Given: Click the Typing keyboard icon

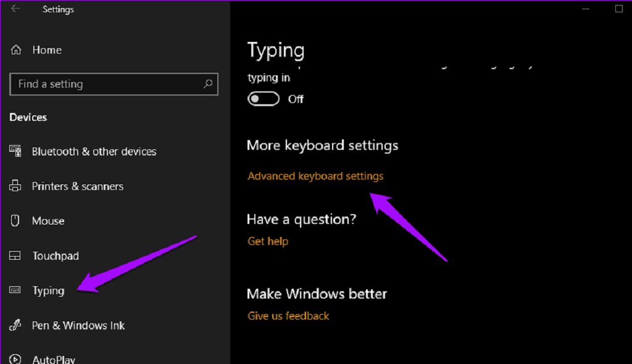Looking at the screenshot, I should click(x=15, y=290).
